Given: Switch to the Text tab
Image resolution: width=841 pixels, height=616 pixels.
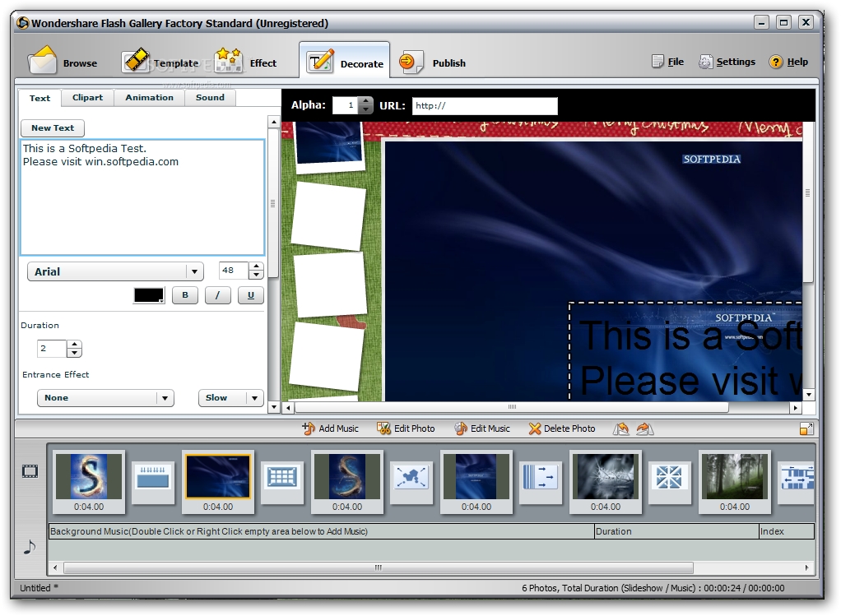Looking at the screenshot, I should [39, 98].
